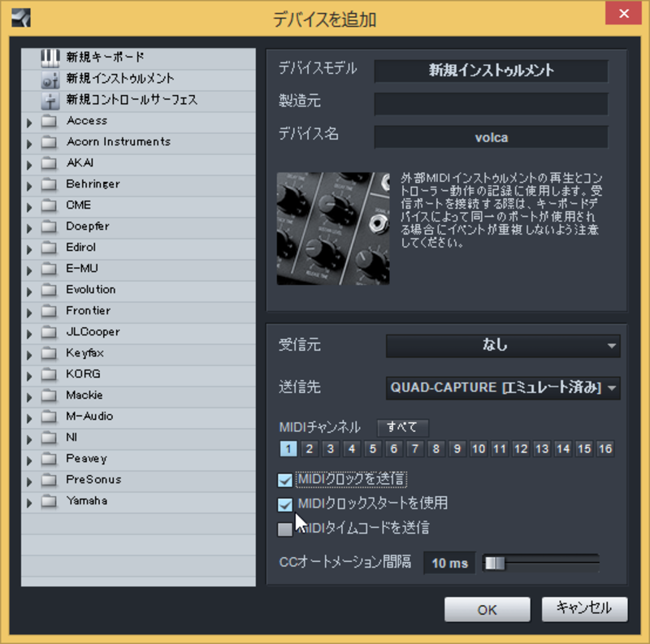This screenshot has width=650, height=644.
Task: Click the CME folder icon
Action: (x=50, y=206)
